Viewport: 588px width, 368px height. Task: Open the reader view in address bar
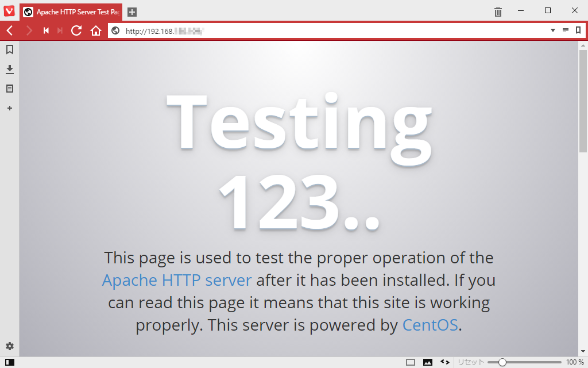point(566,30)
